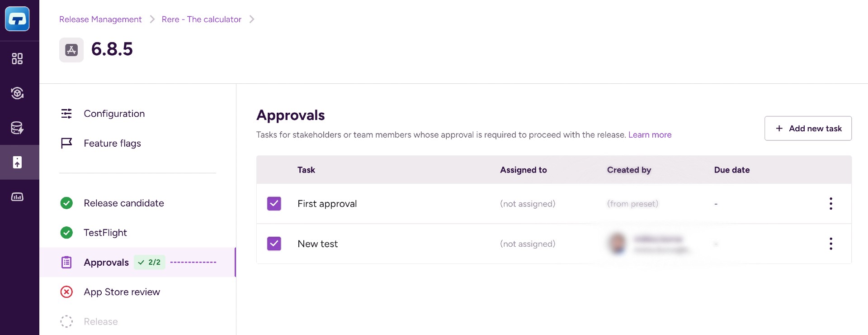Uncheck the New test task checkbox
This screenshot has width=868, height=335.
pos(274,244)
